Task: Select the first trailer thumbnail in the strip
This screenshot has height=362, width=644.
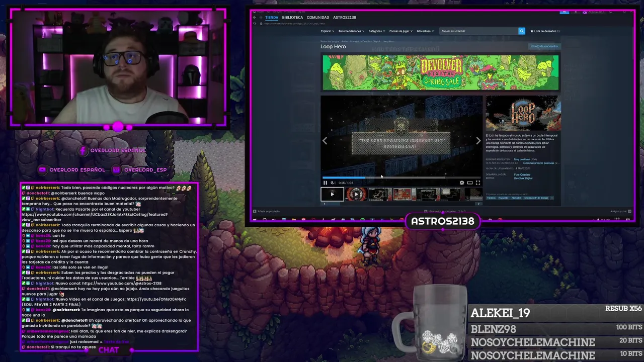Action: click(332, 194)
